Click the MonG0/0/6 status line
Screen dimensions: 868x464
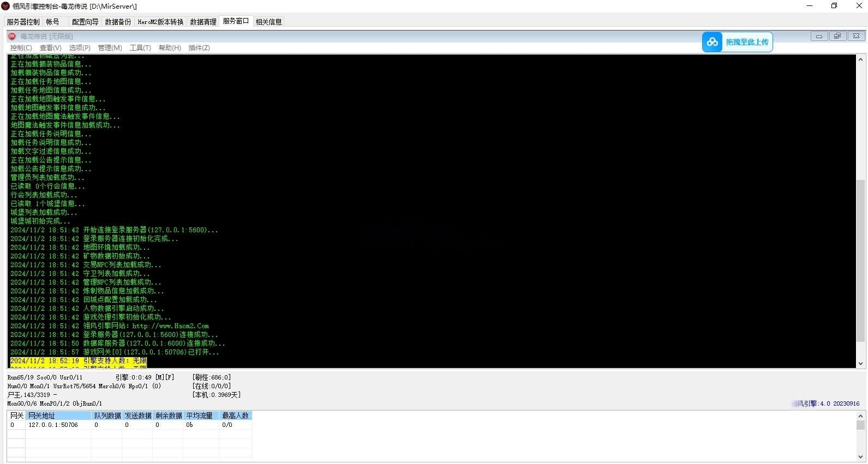click(x=55, y=403)
